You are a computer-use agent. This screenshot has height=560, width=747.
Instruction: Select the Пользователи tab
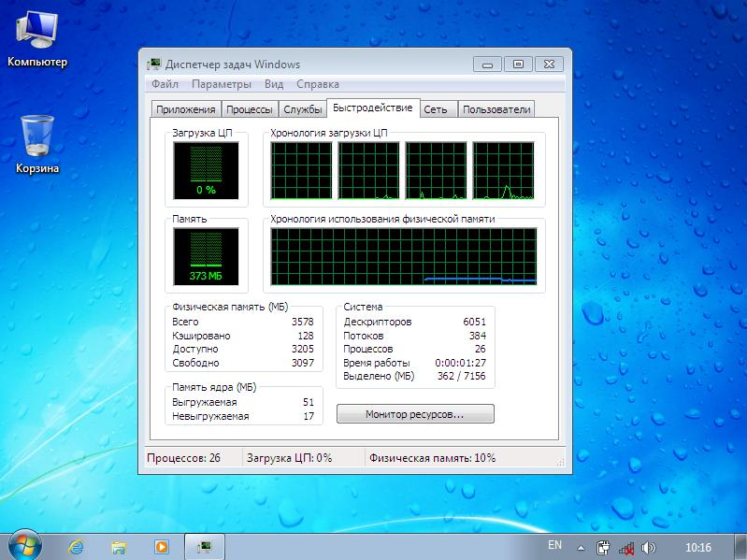[x=496, y=109]
